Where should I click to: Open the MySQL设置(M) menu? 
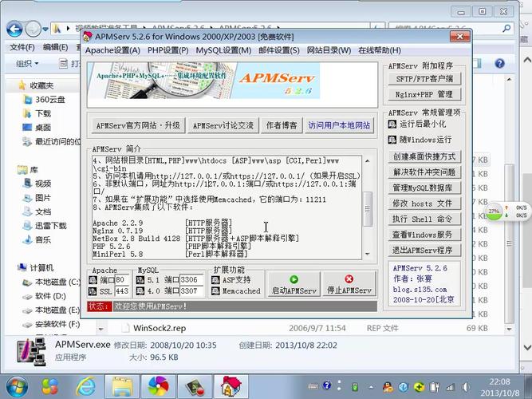click(223, 50)
